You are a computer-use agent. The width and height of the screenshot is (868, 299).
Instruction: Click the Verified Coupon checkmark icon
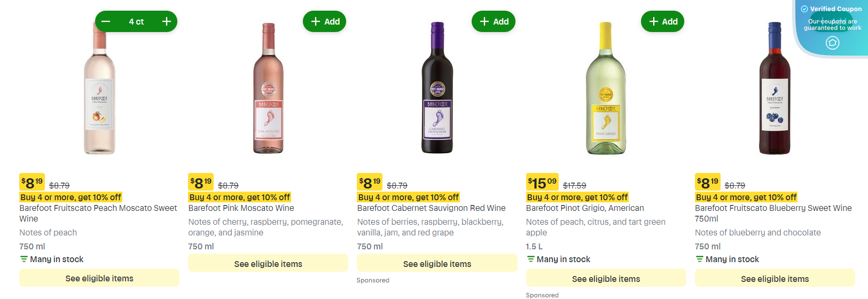click(804, 9)
